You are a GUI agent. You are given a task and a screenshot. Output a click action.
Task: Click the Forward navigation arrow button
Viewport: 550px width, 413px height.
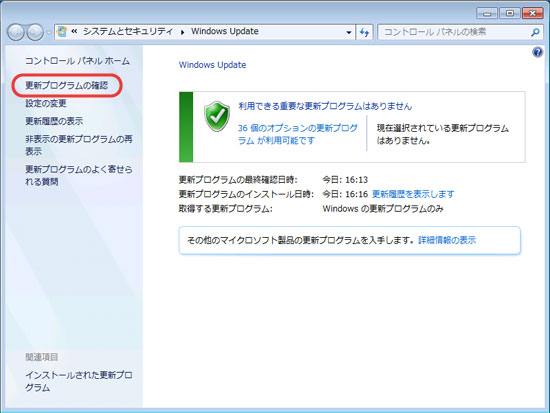click(x=35, y=32)
